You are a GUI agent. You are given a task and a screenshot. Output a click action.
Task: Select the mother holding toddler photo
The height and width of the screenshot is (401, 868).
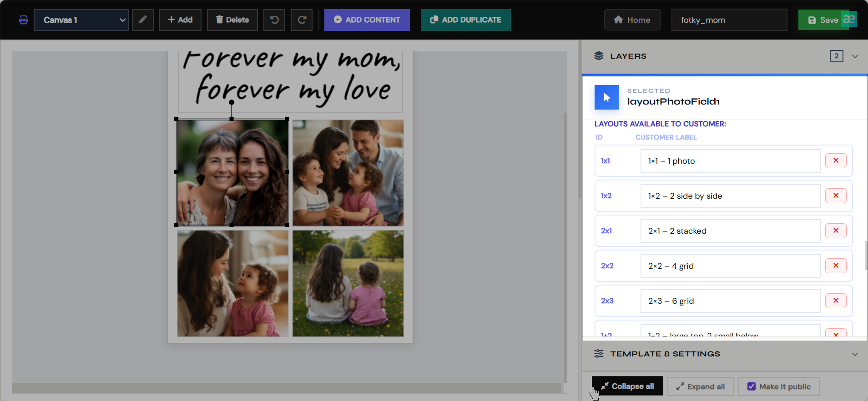233,283
